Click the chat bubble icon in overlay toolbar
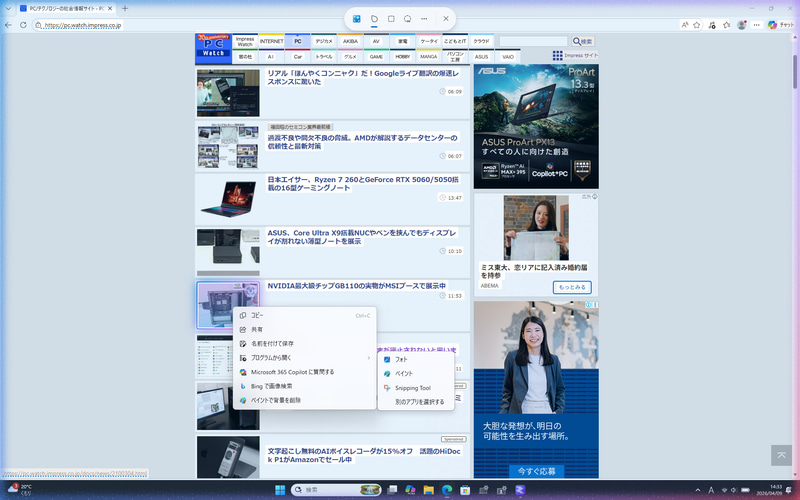The height and width of the screenshot is (500, 800). 407,19
